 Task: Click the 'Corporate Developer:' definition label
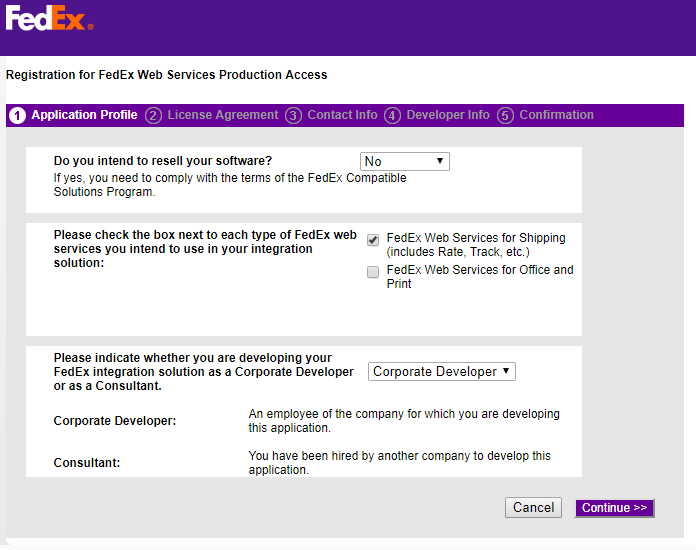coord(115,421)
